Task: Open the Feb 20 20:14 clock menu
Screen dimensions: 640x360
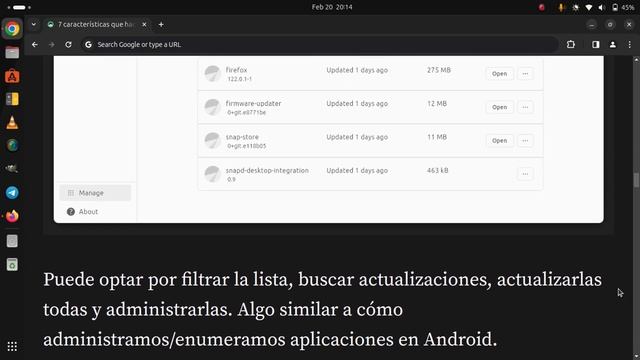Action: (x=332, y=7)
